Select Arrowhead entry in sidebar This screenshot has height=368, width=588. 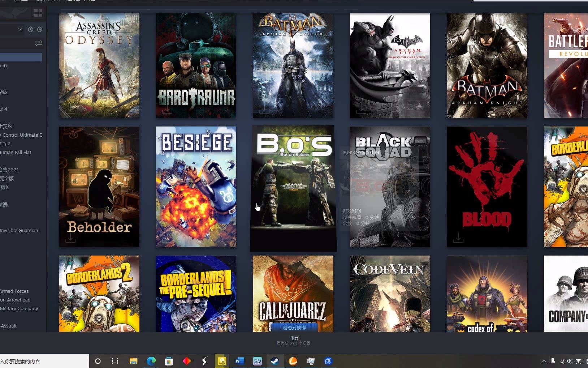coord(15,300)
